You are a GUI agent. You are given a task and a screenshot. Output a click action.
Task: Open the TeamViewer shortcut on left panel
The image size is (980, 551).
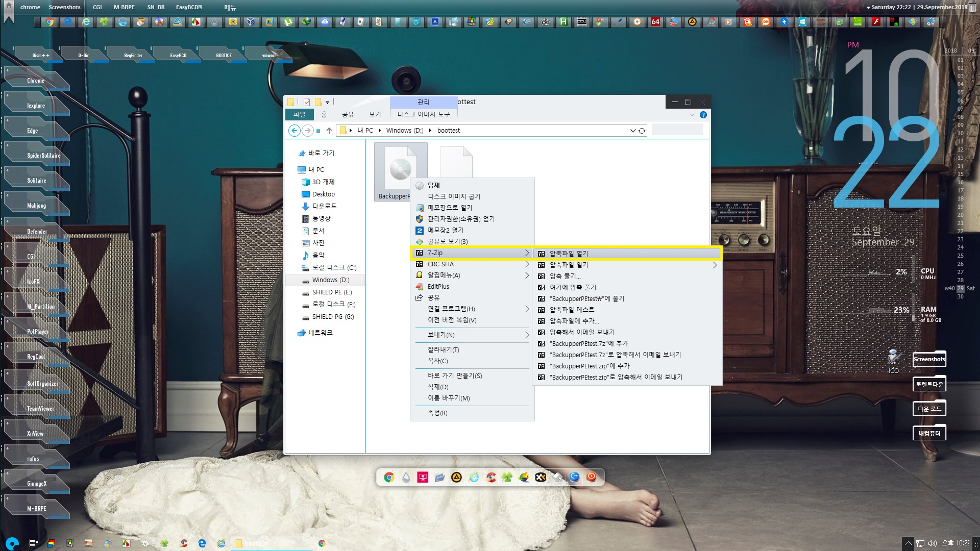[x=40, y=409]
